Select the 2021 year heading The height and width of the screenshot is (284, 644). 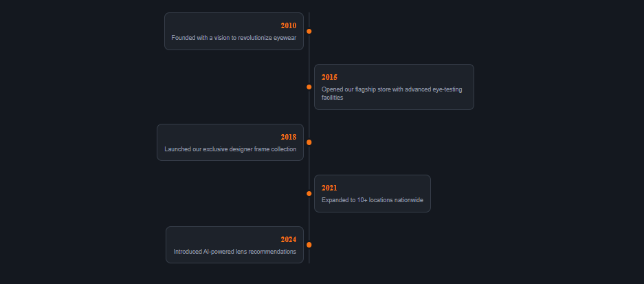pyautogui.click(x=329, y=188)
